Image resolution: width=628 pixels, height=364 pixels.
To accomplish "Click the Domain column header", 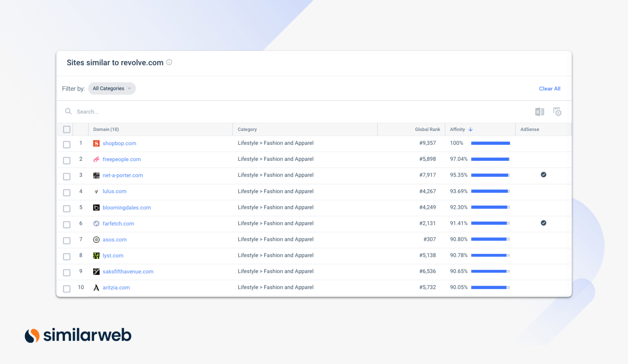I will pyautogui.click(x=106, y=129).
